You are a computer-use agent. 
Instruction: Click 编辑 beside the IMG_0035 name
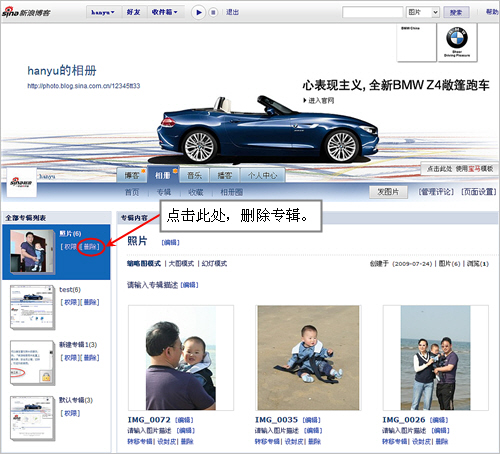pyautogui.click(x=312, y=420)
